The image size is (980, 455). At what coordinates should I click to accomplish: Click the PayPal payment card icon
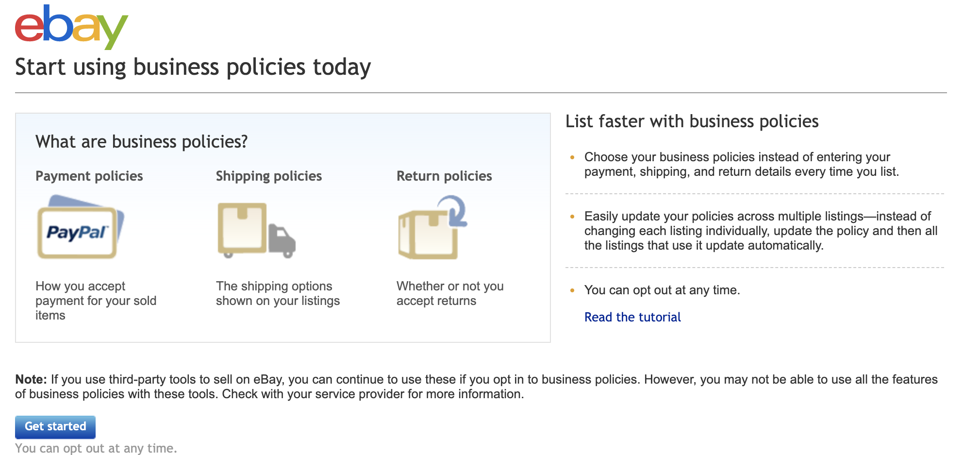pyautogui.click(x=81, y=227)
